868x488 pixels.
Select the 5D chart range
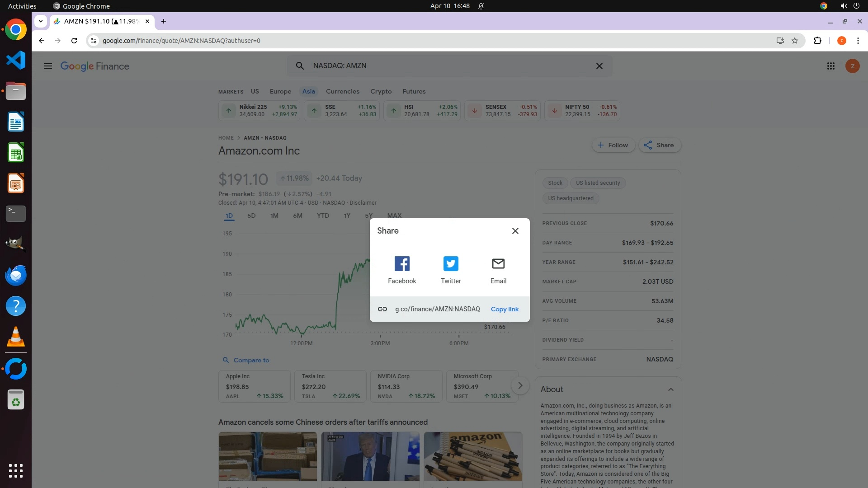click(251, 216)
